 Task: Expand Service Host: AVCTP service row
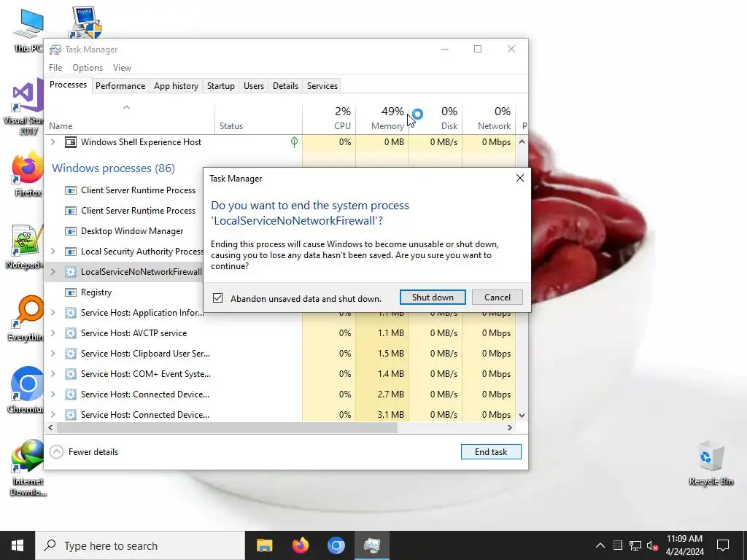coord(53,332)
